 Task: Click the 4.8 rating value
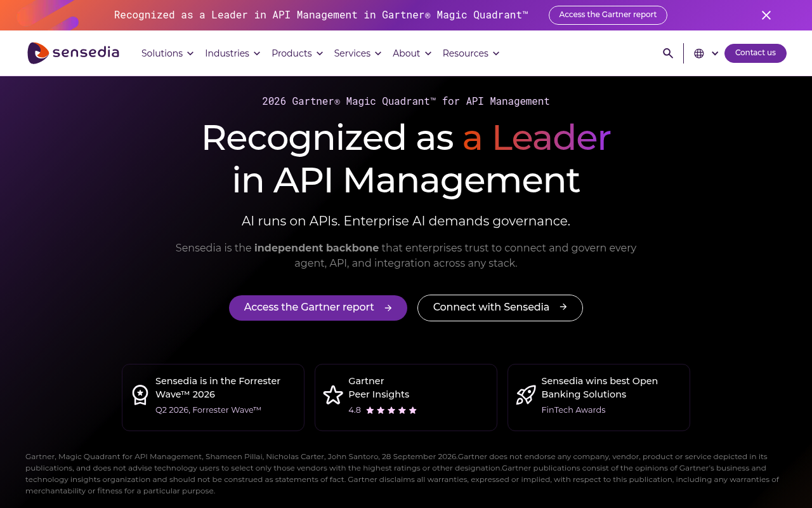355,410
